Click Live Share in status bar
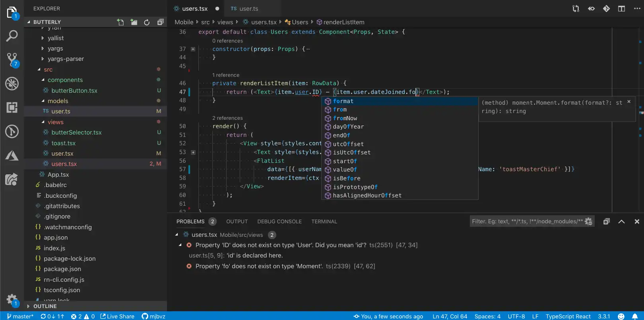 [117, 316]
